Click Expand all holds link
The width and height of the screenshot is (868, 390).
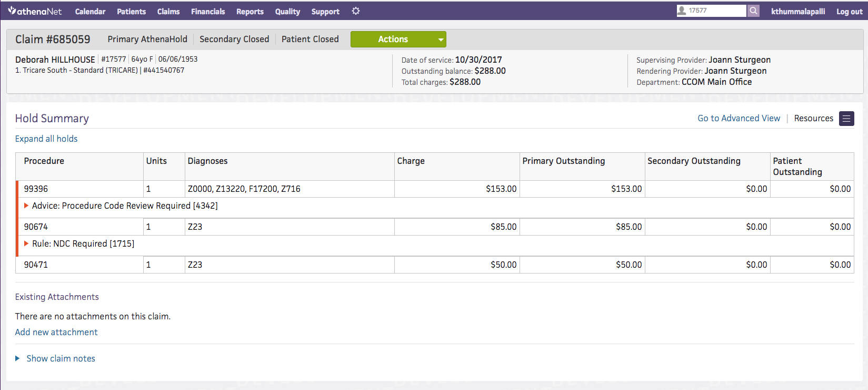click(x=46, y=139)
